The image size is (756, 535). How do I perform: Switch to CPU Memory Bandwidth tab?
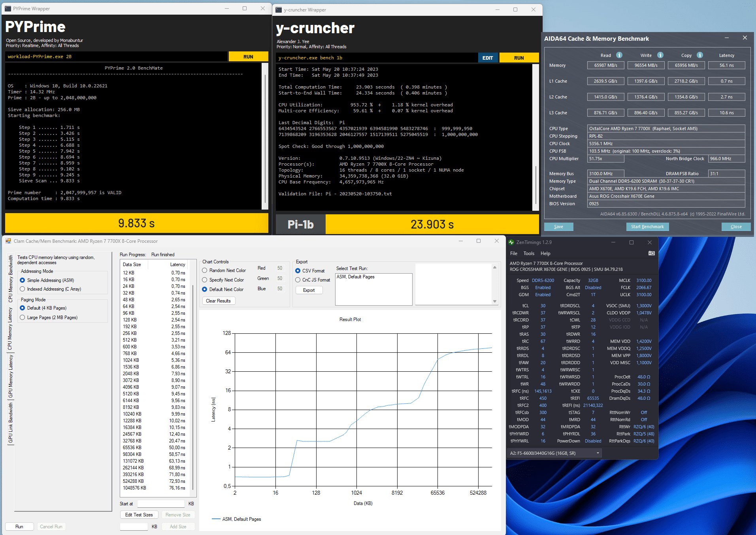(x=11, y=279)
